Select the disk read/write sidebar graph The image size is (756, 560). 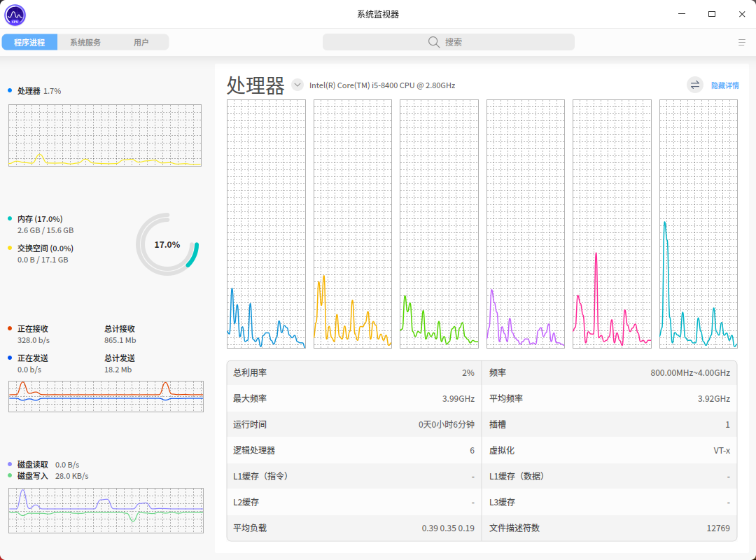(106, 510)
